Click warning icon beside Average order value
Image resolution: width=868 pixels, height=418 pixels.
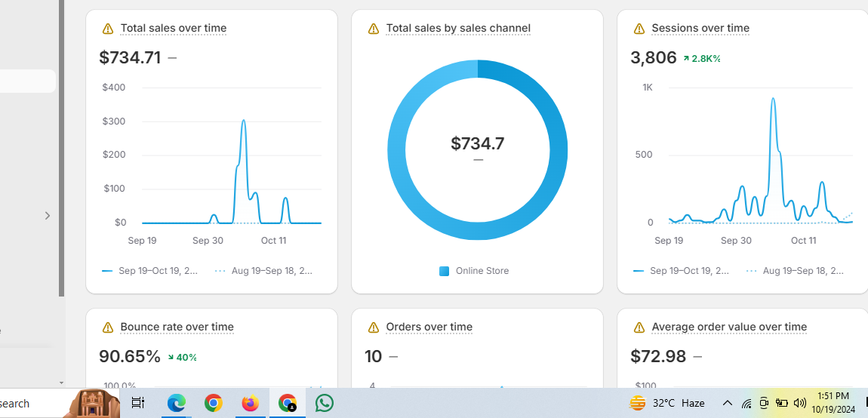tap(639, 327)
